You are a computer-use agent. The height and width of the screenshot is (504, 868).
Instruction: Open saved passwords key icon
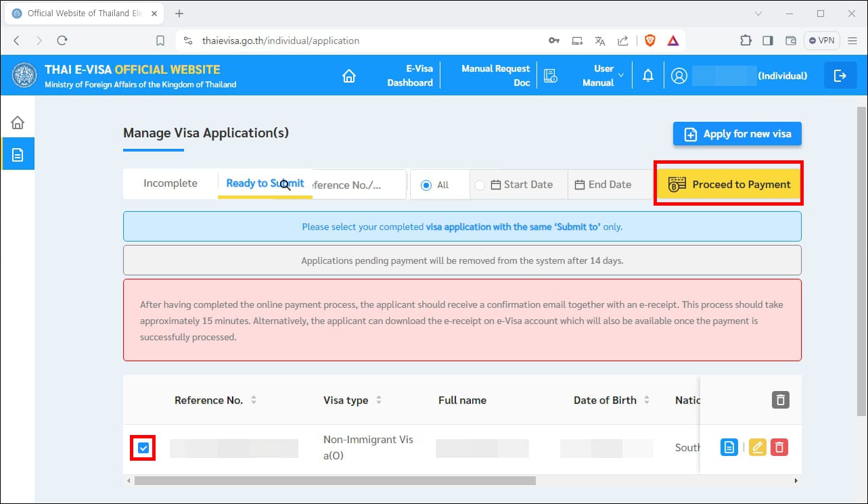pyautogui.click(x=554, y=41)
